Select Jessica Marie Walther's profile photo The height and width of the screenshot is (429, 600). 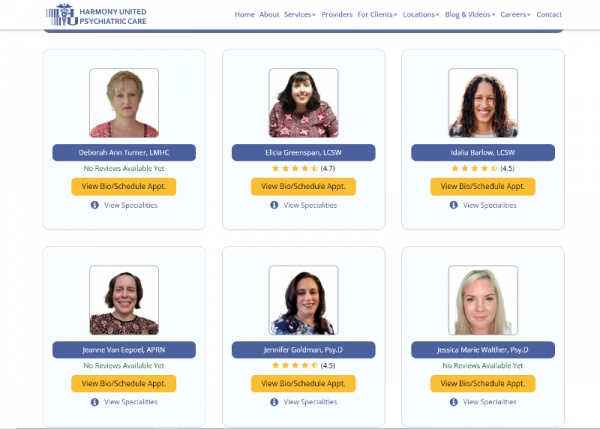tap(483, 300)
